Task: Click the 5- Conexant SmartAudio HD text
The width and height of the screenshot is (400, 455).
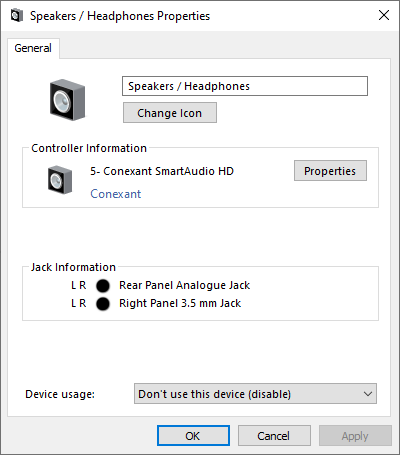Action: click(x=162, y=171)
